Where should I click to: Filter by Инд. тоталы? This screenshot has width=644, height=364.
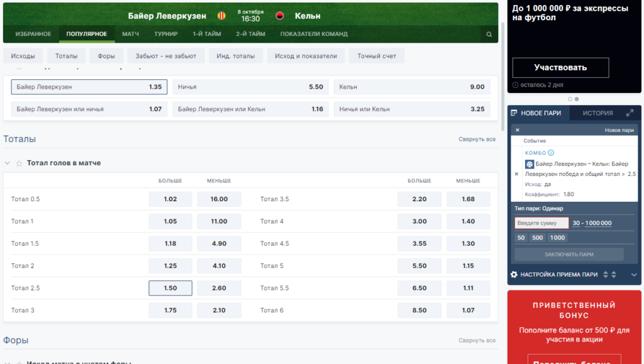(x=236, y=56)
